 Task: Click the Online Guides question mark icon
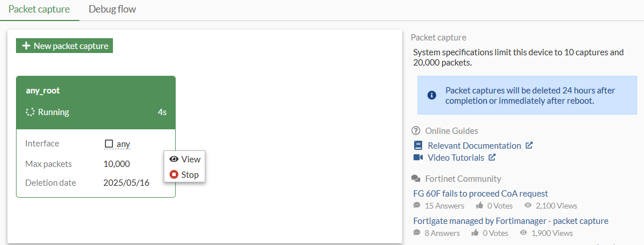[x=415, y=131]
